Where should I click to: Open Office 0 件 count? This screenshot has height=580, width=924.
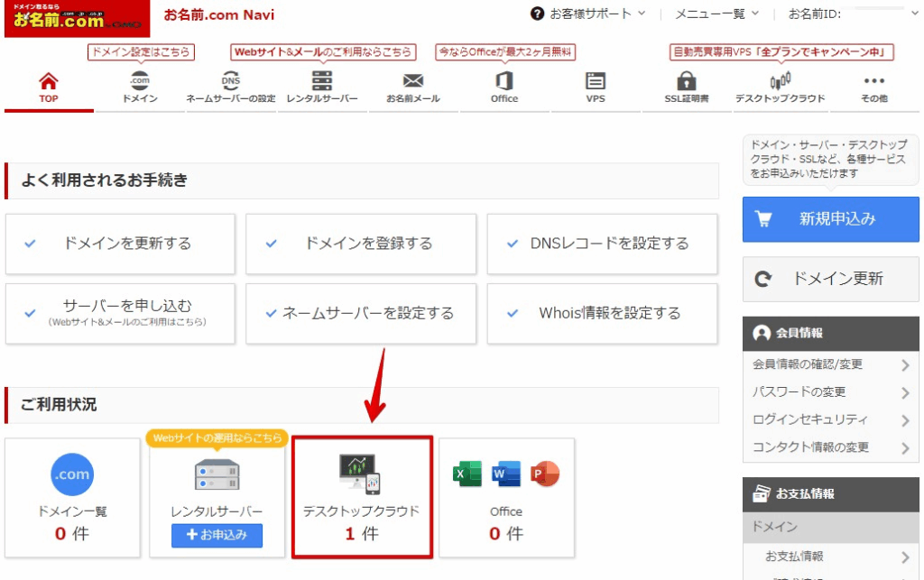tap(506, 533)
